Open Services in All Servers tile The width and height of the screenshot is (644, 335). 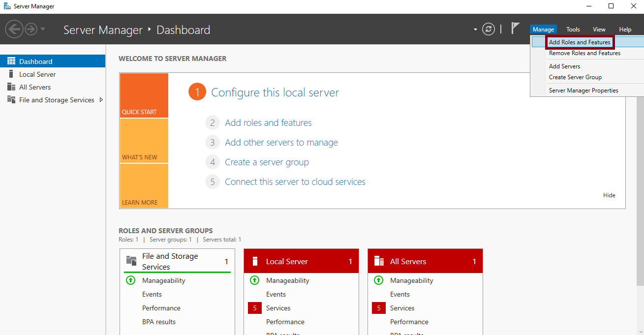point(402,308)
